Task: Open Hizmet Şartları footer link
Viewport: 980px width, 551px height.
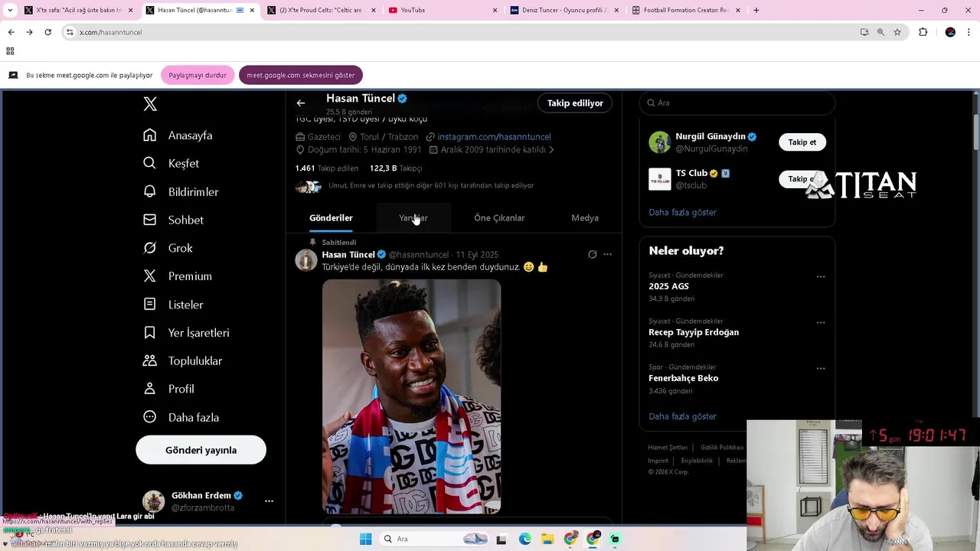Action: pyautogui.click(x=668, y=448)
